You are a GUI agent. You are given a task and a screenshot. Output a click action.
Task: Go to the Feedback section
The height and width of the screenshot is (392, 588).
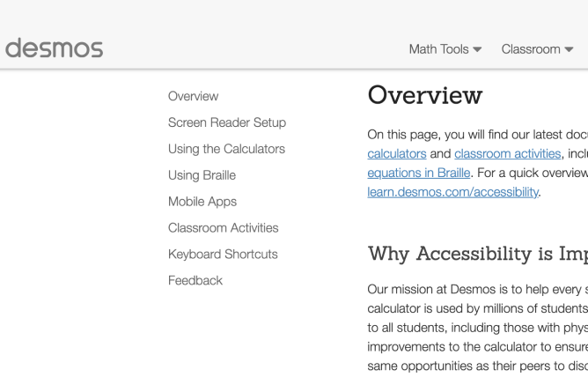[x=195, y=281]
